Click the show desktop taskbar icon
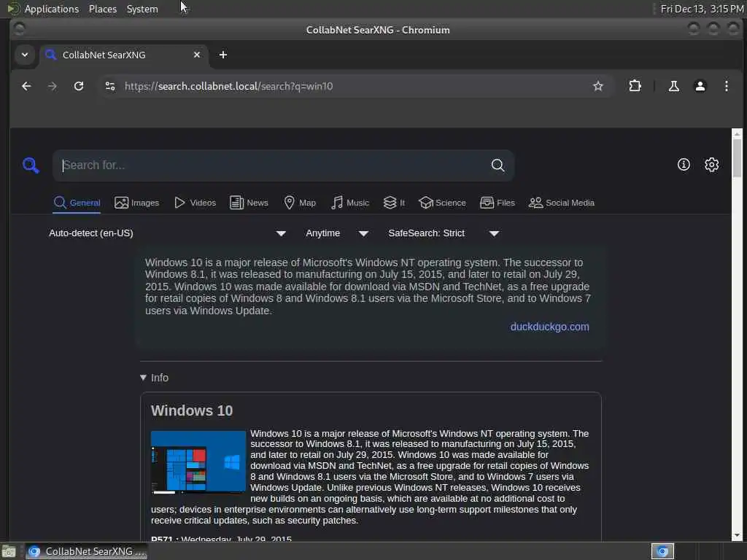747x560 pixels. click(x=9, y=551)
